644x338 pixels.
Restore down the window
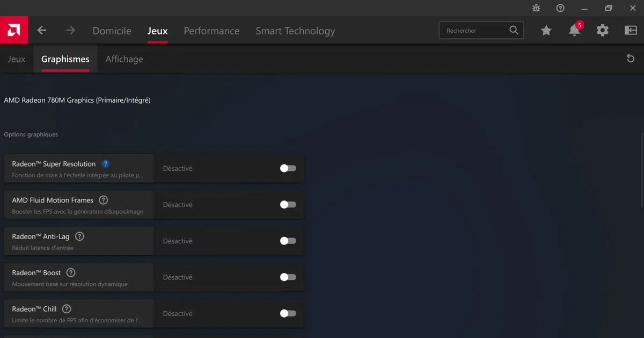click(609, 8)
